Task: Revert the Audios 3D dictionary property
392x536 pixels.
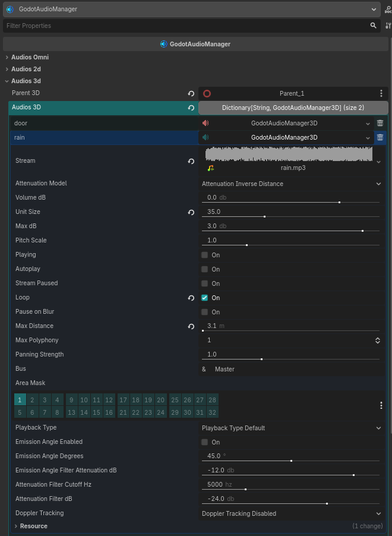Action: point(191,108)
